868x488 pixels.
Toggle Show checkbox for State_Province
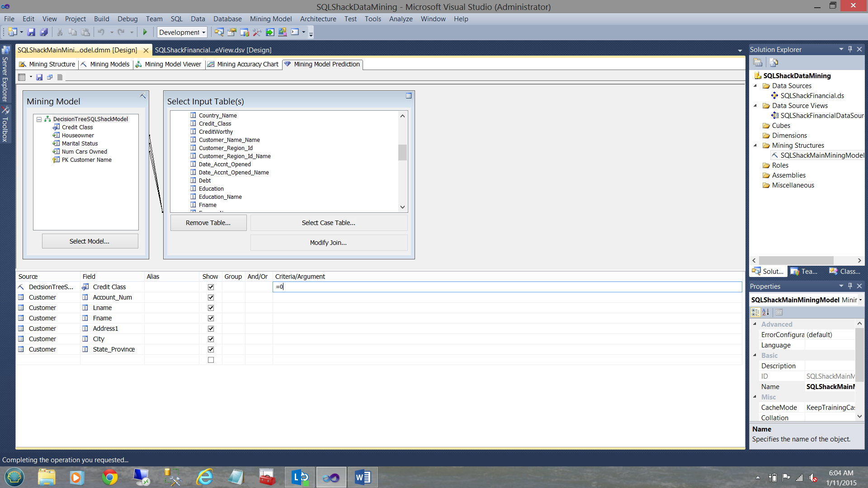point(211,349)
